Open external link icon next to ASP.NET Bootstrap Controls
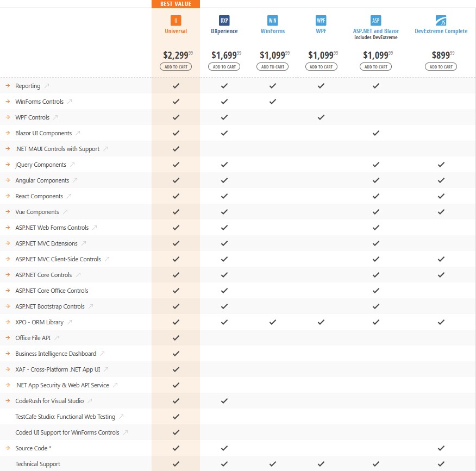This screenshot has height=471, width=476. [90, 306]
